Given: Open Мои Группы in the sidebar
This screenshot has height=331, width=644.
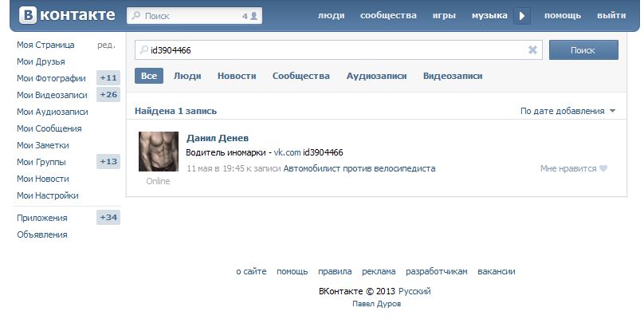Looking at the screenshot, I should (41, 162).
